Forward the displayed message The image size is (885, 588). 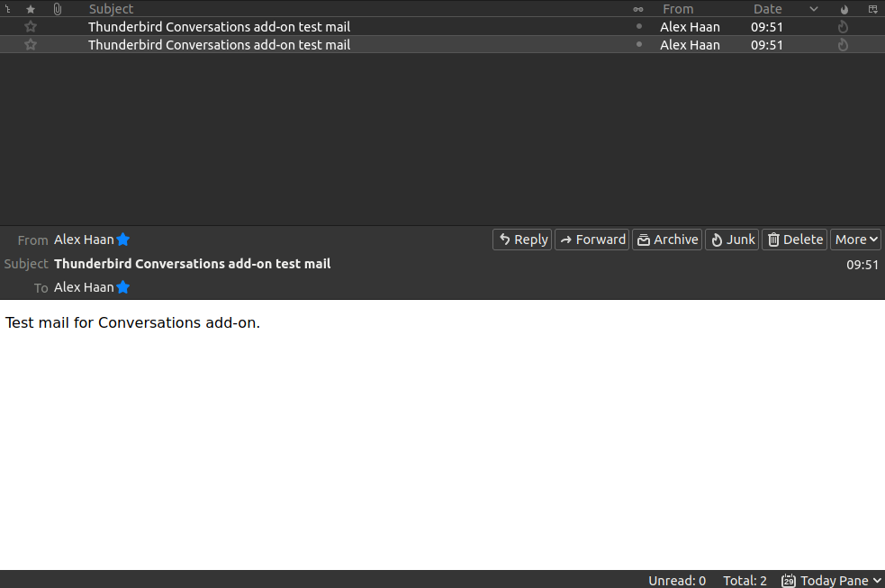coord(592,239)
